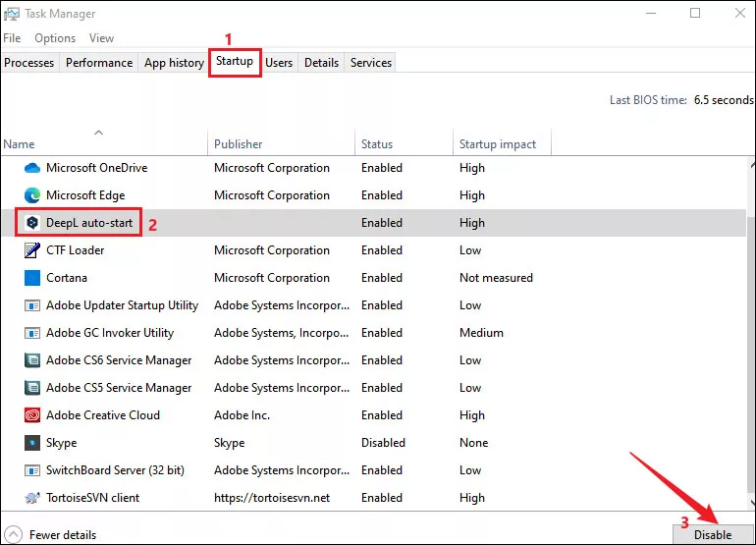This screenshot has height=545, width=756.
Task: Click the CTF Loader pen icon
Action: click(32, 250)
